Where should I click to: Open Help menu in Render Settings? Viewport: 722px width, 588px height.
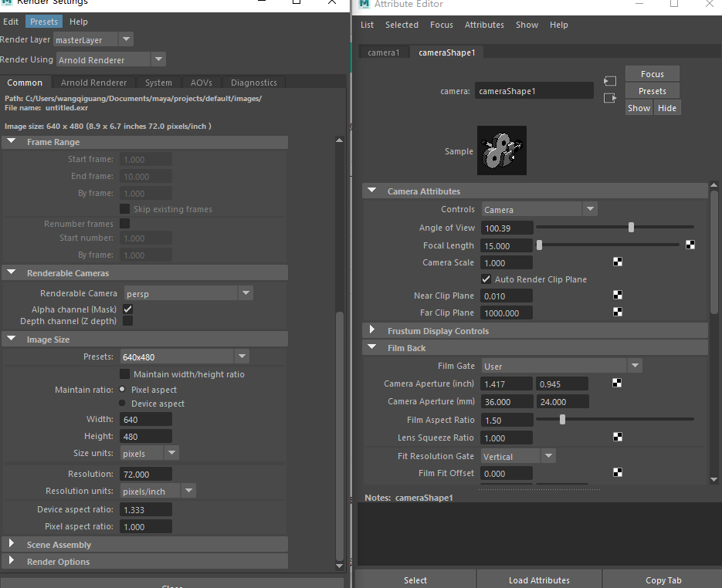click(78, 22)
